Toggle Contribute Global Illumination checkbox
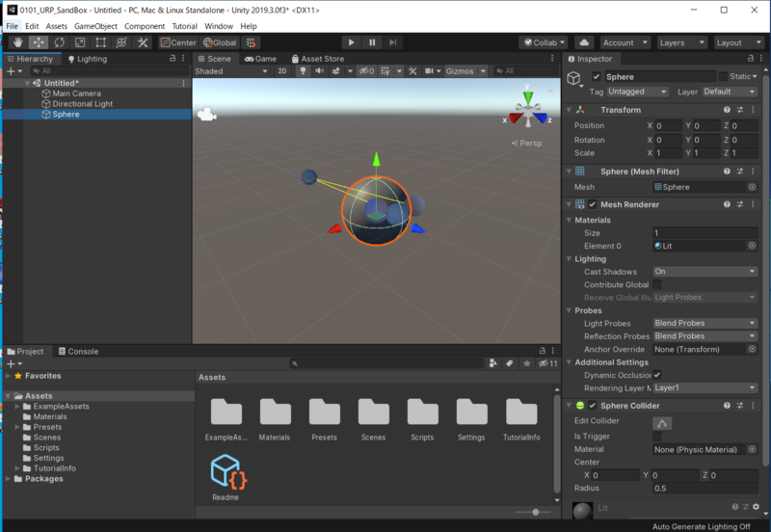The image size is (771, 532). 657,284
